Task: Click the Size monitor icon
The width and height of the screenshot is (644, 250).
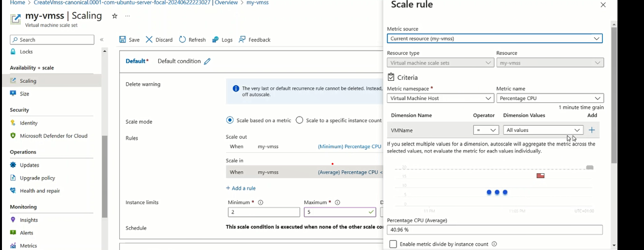Action: [13, 94]
